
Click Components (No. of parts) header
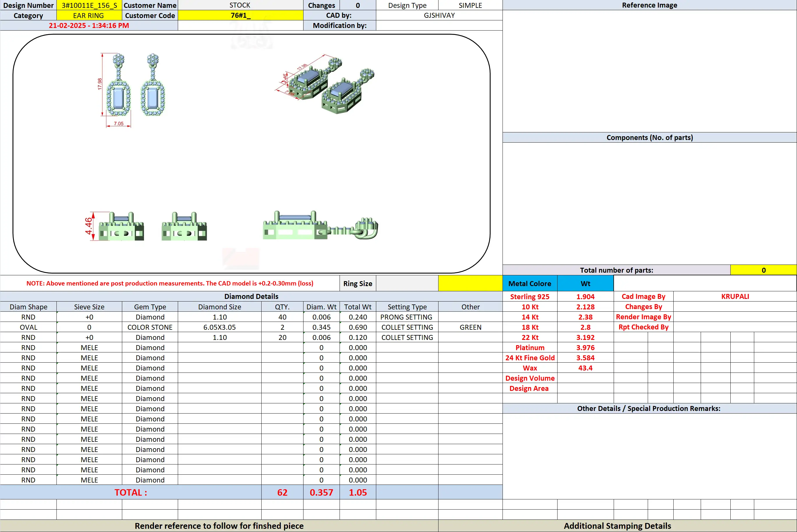tap(649, 137)
